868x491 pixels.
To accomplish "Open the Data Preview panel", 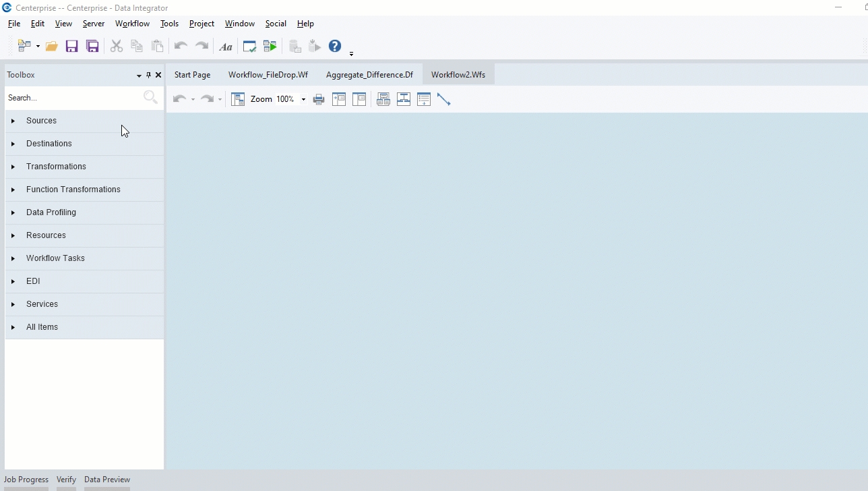I will [x=107, y=480].
